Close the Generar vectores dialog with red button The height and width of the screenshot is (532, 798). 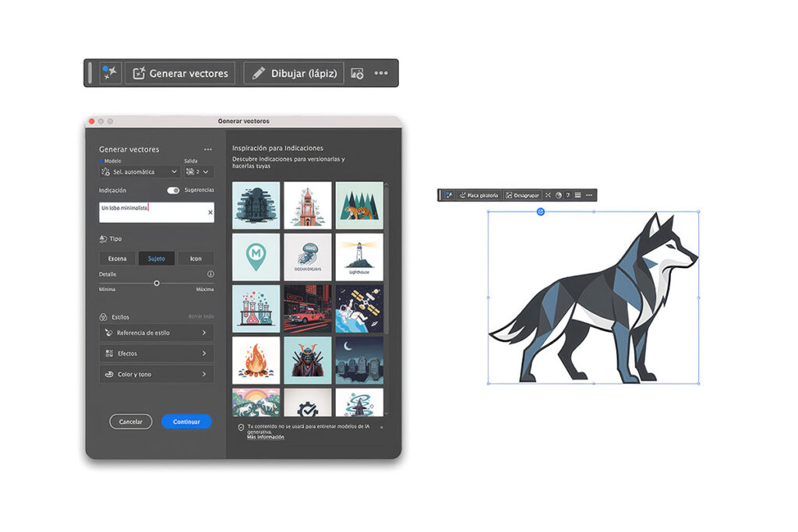click(92, 121)
